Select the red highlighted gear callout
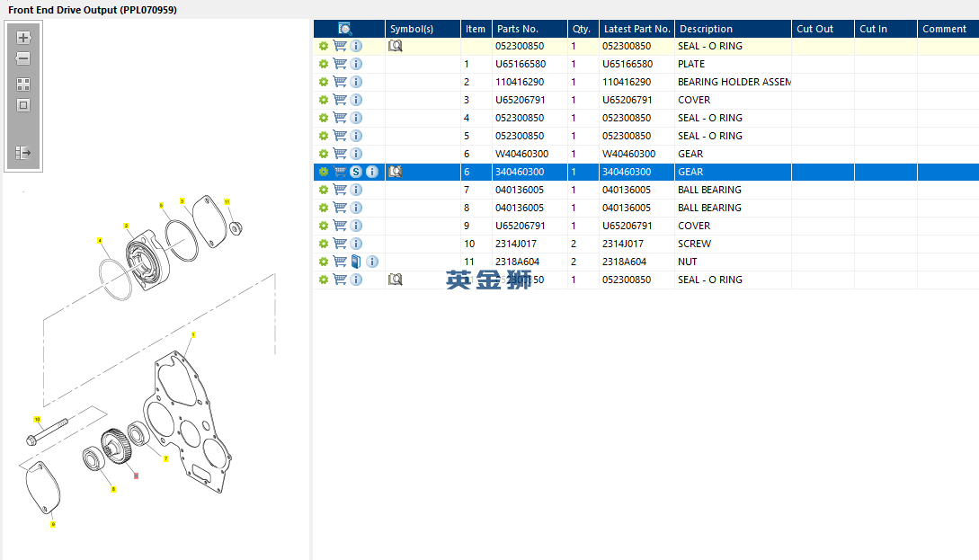Screen dimensions: 979x560 (136, 476)
